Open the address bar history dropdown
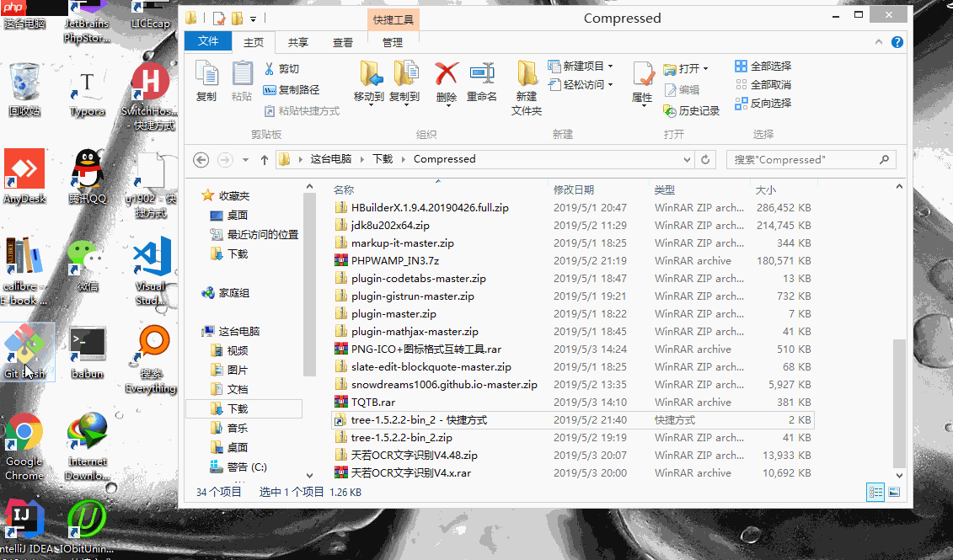The image size is (953, 560). 687,159
